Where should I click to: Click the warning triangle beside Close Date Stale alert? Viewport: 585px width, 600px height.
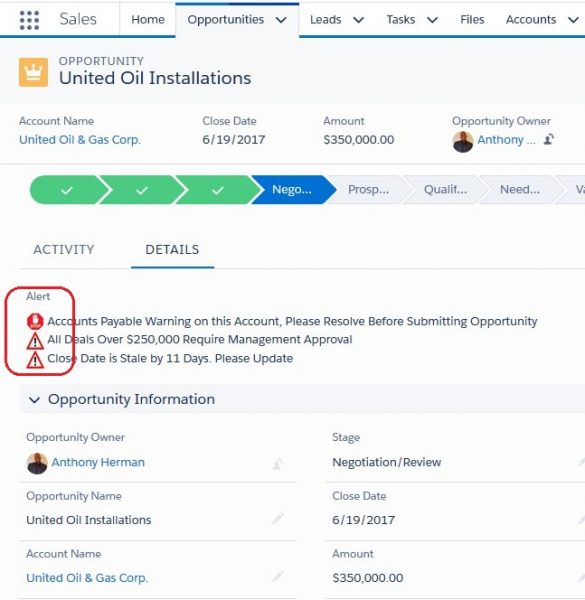[35, 360]
